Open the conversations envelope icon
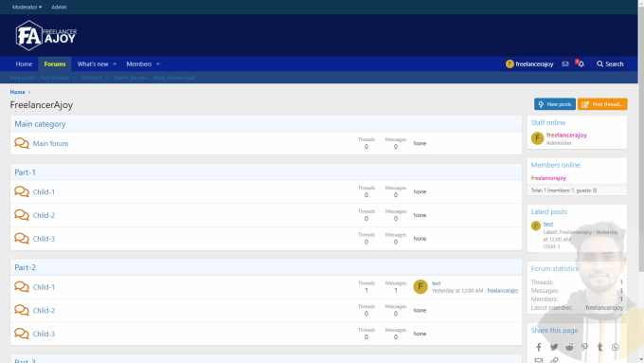This screenshot has width=644, height=363. pos(565,64)
